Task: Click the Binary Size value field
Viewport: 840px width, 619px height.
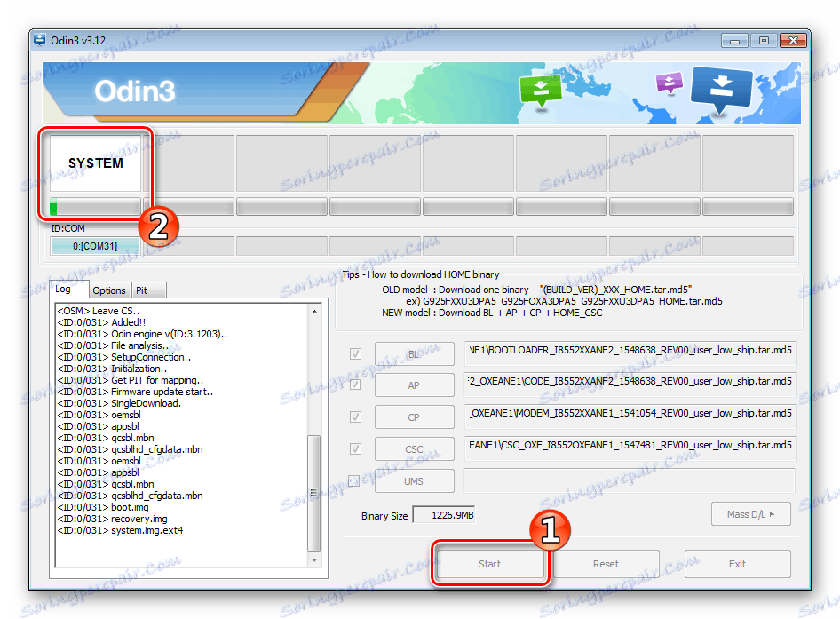Action: tap(444, 515)
